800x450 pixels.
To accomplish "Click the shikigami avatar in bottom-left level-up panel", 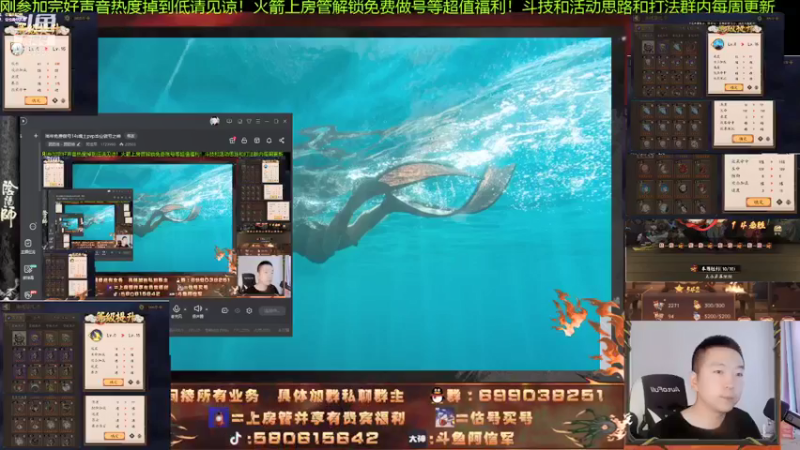I will pos(96,335).
